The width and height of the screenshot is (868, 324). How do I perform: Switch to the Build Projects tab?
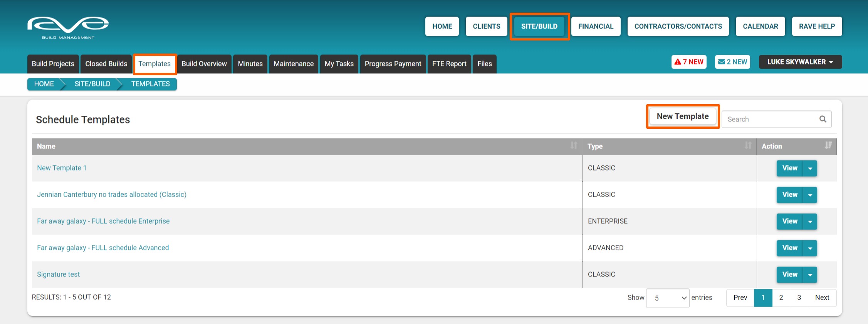53,64
